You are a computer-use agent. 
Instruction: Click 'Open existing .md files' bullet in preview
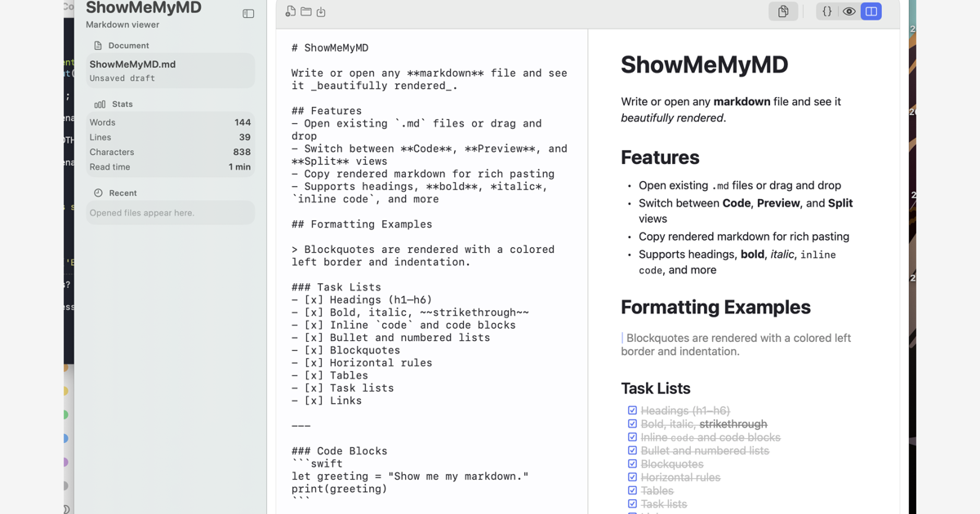tap(740, 185)
